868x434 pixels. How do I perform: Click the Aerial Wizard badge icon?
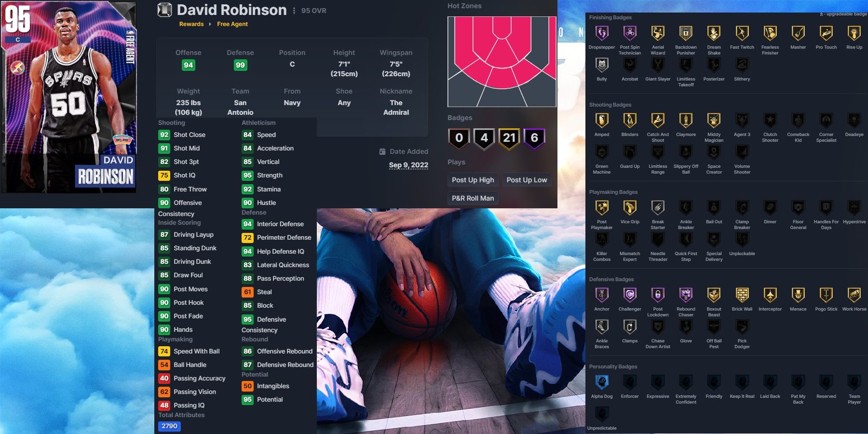click(x=658, y=33)
